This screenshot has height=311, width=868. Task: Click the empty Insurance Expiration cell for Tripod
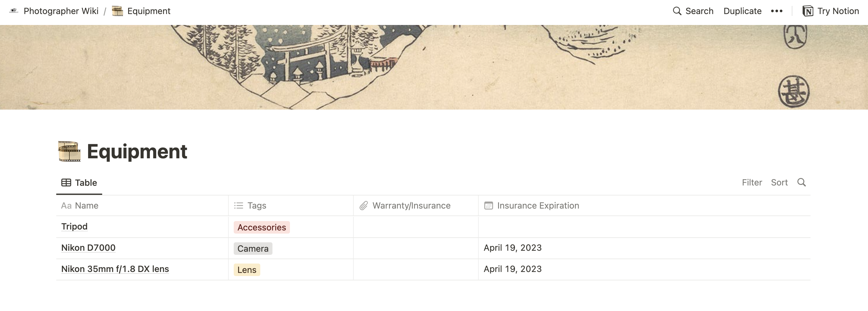(644, 227)
